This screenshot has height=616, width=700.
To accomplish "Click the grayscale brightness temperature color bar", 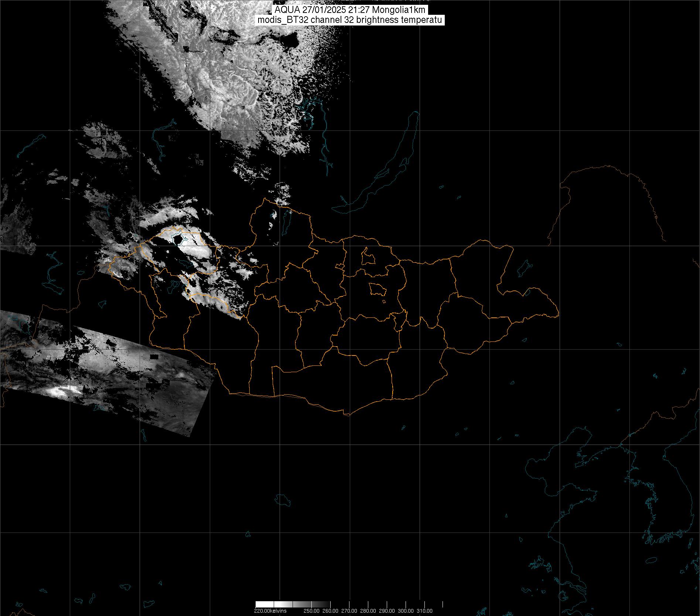I will click(x=349, y=604).
